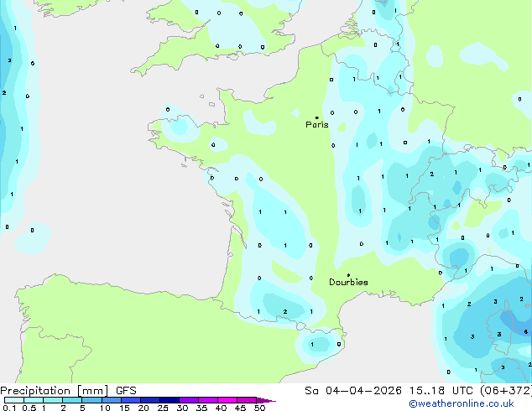Click the 'Sa 04-04-2026 15..18 UTC' timestamp

click(390, 391)
